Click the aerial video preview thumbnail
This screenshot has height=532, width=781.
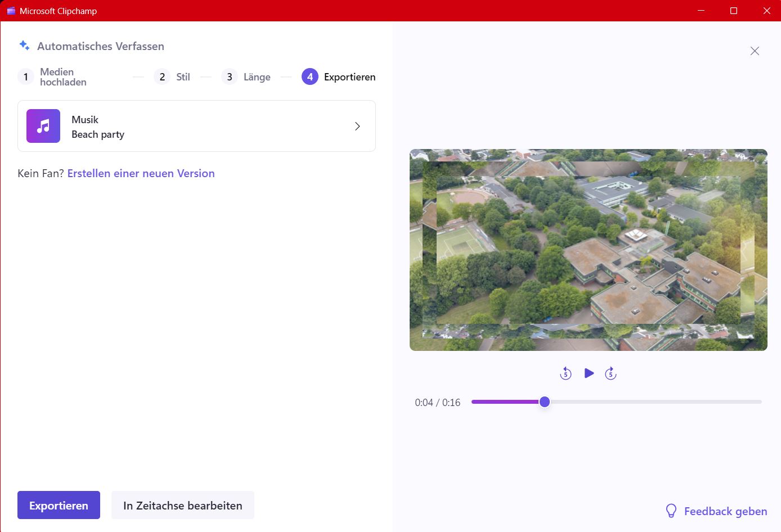588,250
